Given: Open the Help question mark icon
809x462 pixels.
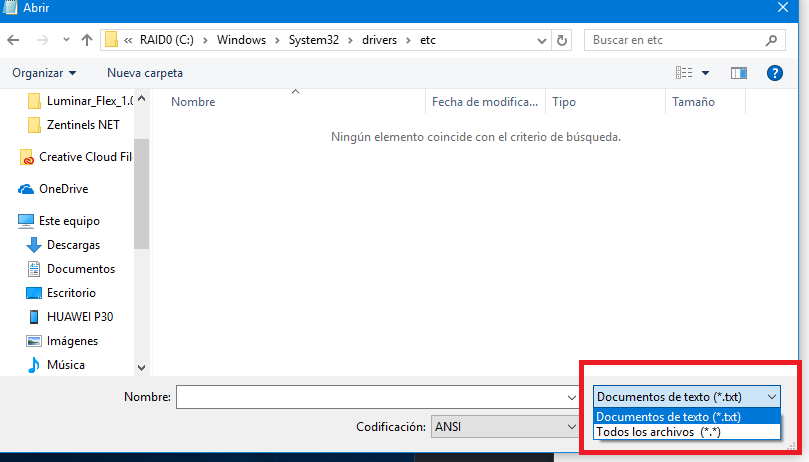Looking at the screenshot, I should (774, 73).
